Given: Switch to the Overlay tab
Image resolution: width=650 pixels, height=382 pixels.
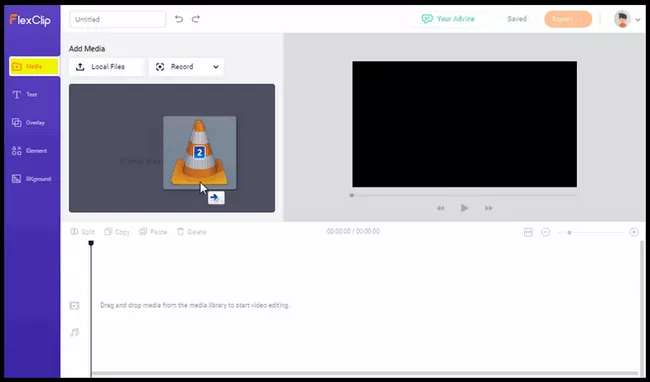Looking at the screenshot, I should coord(29,123).
